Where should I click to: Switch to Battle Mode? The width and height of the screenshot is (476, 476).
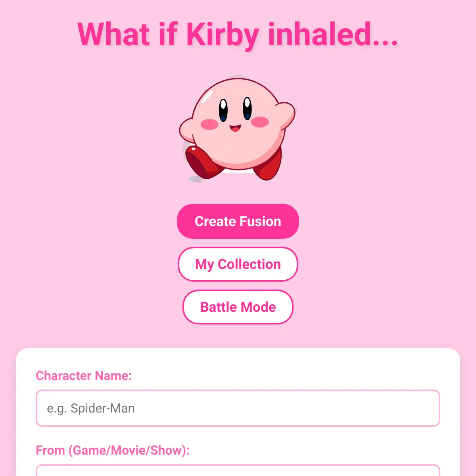point(238,307)
